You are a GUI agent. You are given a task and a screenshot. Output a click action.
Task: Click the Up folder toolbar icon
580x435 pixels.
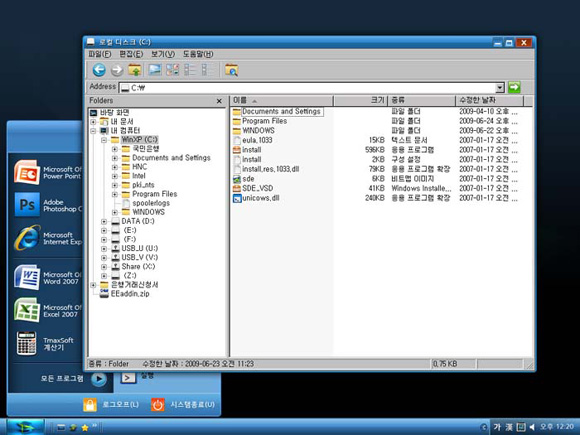tap(135, 70)
